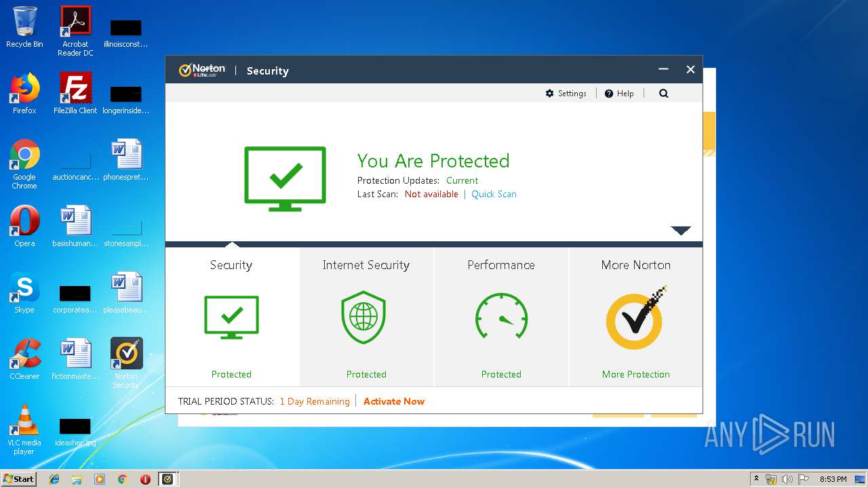Viewport: 868px width, 488px height.
Task: Click the Internet Security shield globe icon
Action: coord(363,317)
